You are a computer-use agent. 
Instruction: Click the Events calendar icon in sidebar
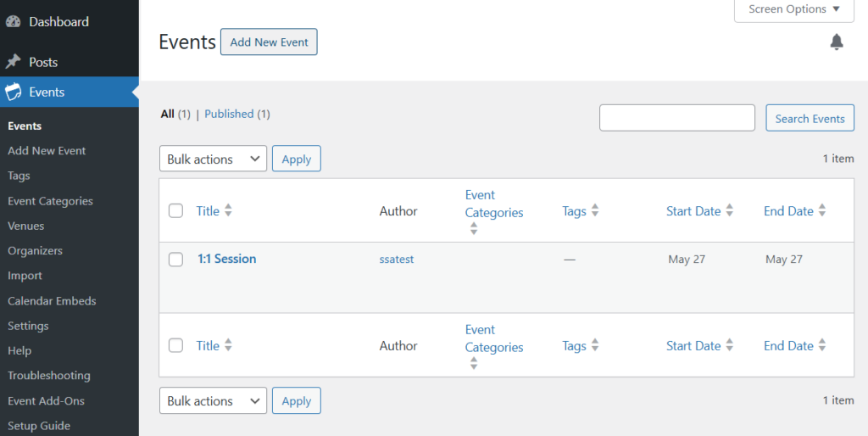click(x=14, y=92)
